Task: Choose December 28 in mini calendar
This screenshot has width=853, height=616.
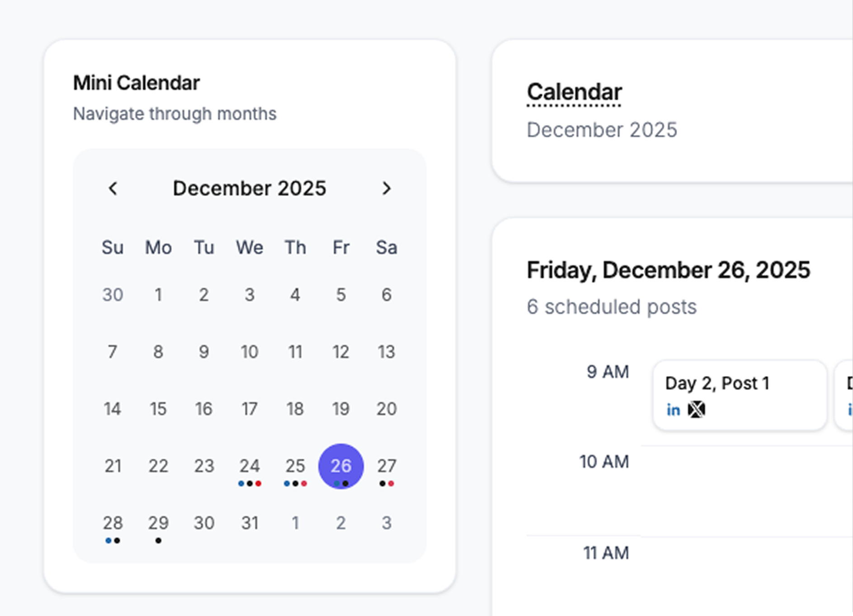Action: click(x=113, y=523)
